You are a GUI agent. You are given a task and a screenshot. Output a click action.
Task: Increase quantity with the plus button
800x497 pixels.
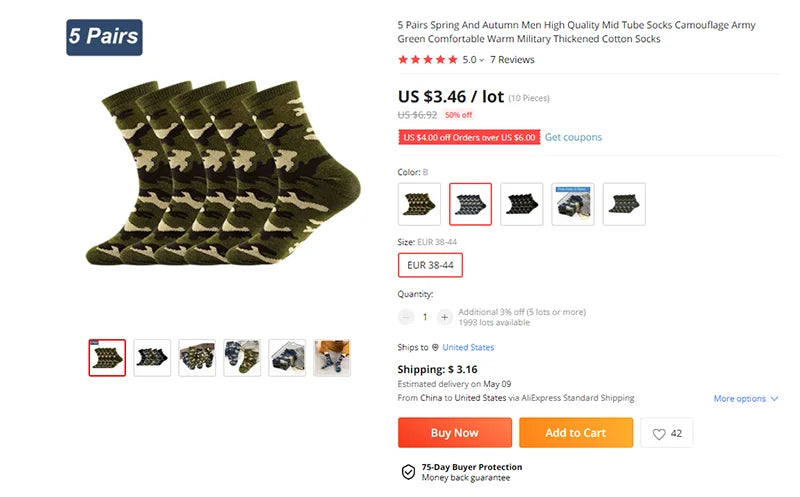click(444, 317)
